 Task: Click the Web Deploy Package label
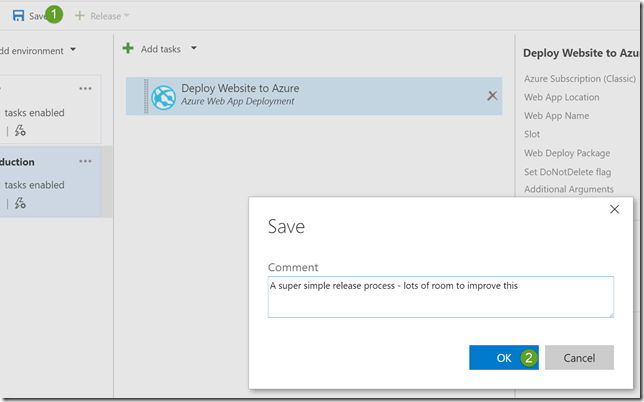[x=568, y=153]
